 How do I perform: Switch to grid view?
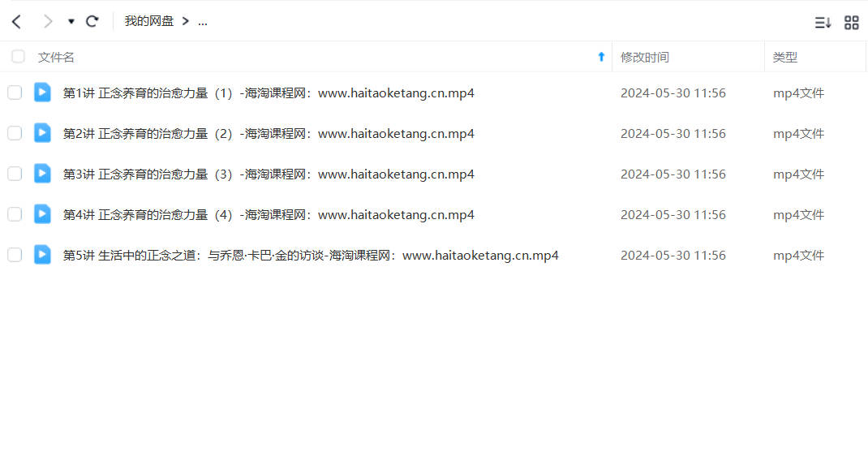pyautogui.click(x=852, y=22)
